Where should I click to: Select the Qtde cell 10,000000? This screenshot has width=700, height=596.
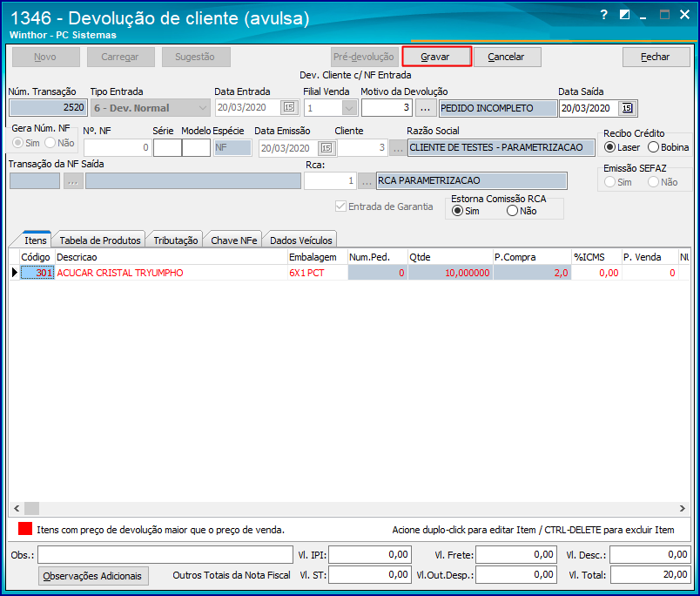[x=450, y=273]
